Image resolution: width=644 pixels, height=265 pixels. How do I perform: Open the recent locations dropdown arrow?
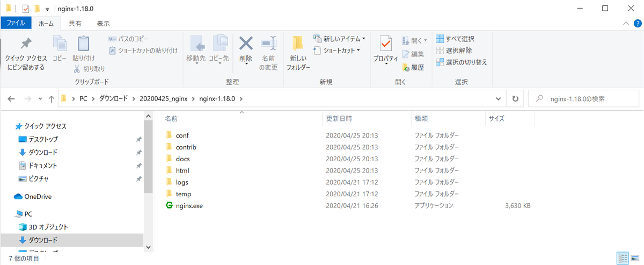(40, 99)
